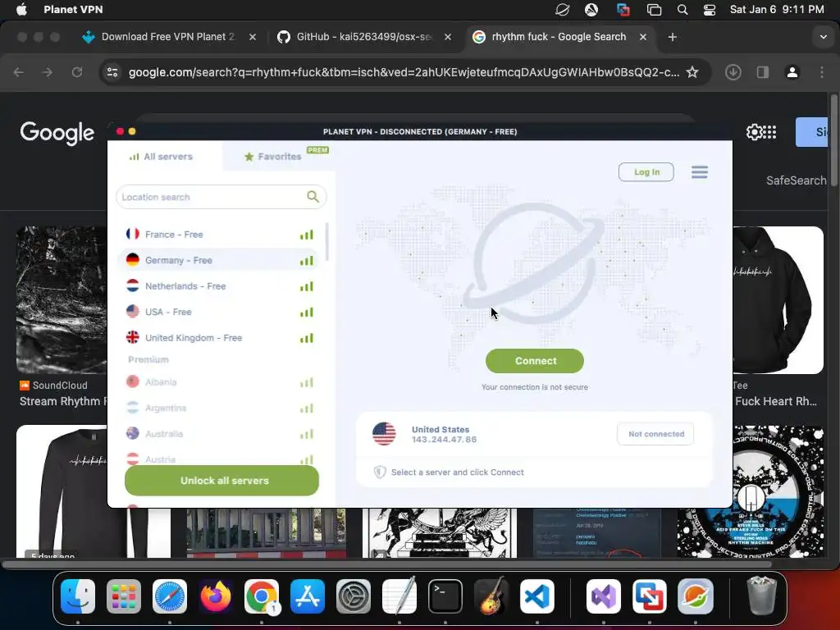
Task: Open the Trash in the Dock
Action: click(x=761, y=596)
